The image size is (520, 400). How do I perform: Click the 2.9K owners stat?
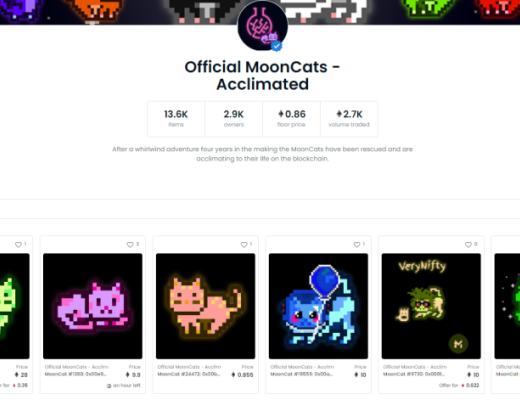click(234, 119)
